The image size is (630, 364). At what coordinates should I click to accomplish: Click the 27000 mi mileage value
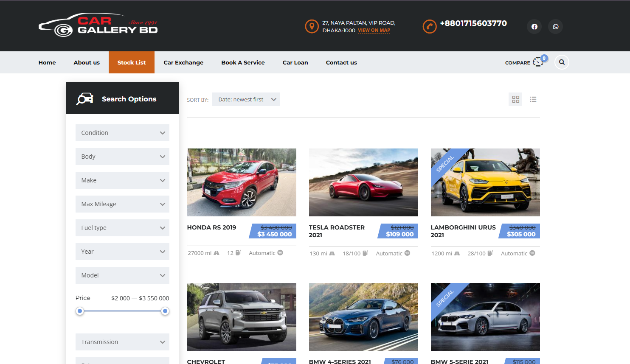(x=200, y=253)
